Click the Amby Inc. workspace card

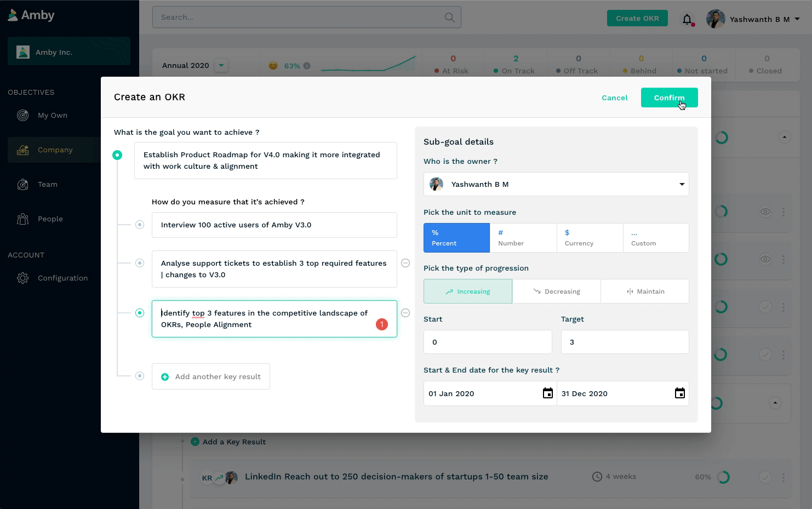[x=69, y=52]
